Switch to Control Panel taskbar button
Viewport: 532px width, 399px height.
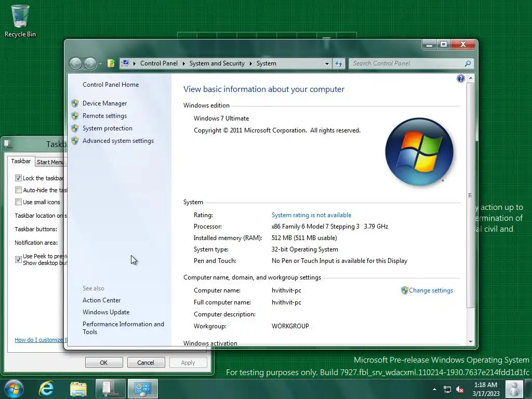coord(143,389)
